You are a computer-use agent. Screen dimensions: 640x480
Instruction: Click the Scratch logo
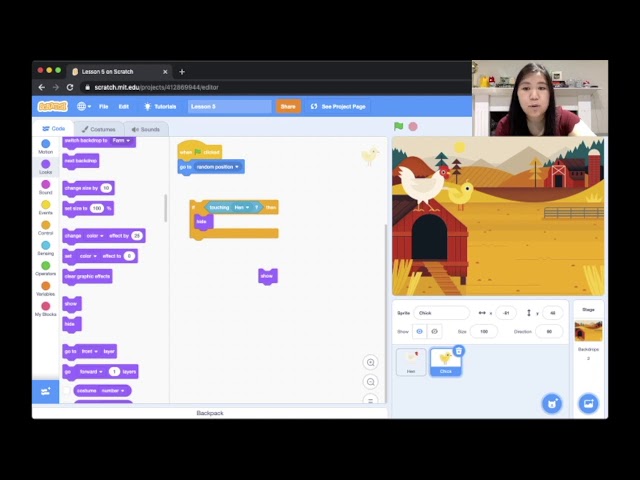tap(53, 107)
